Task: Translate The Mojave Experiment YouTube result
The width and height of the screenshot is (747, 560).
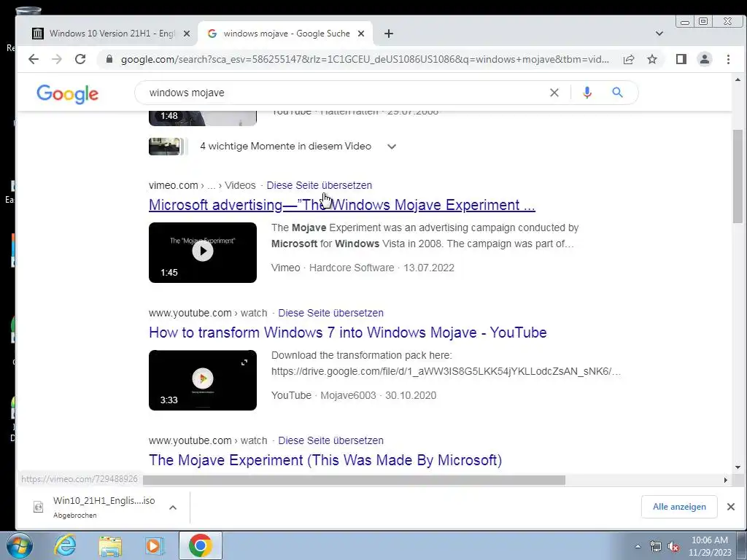Action: tap(330, 440)
